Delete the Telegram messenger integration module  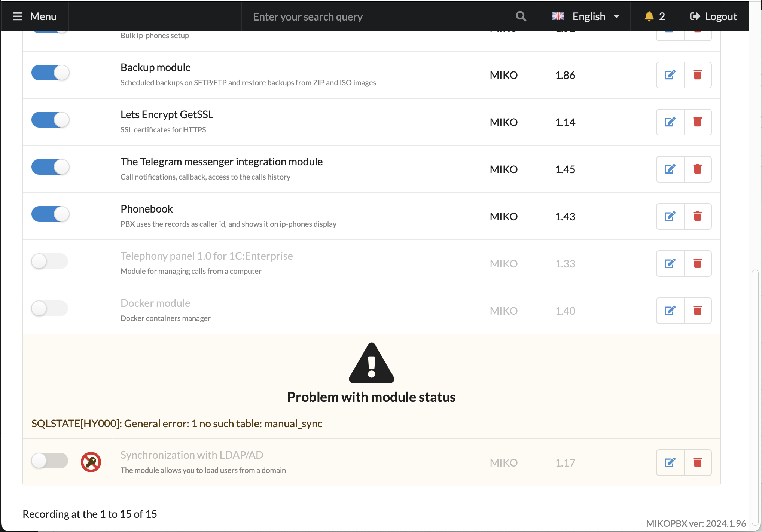(697, 169)
